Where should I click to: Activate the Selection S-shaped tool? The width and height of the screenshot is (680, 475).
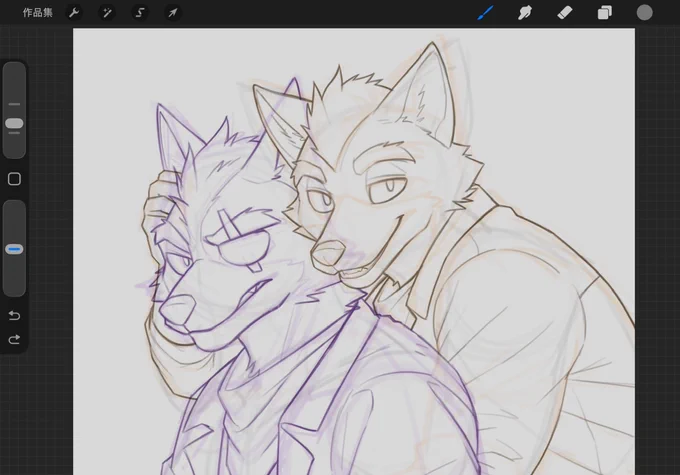click(140, 13)
